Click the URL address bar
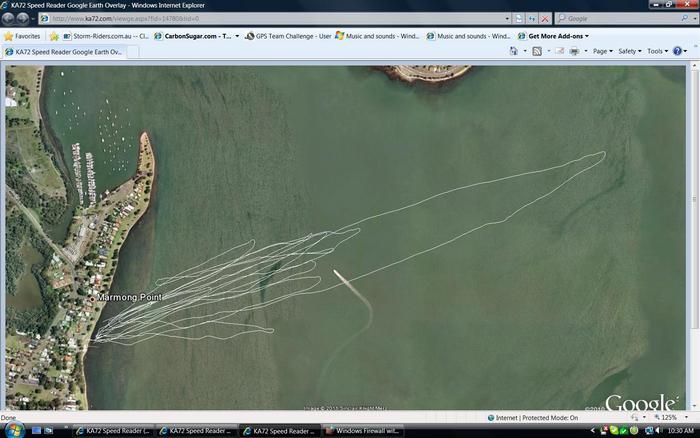This screenshot has width=700, height=438. (x=270, y=18)
